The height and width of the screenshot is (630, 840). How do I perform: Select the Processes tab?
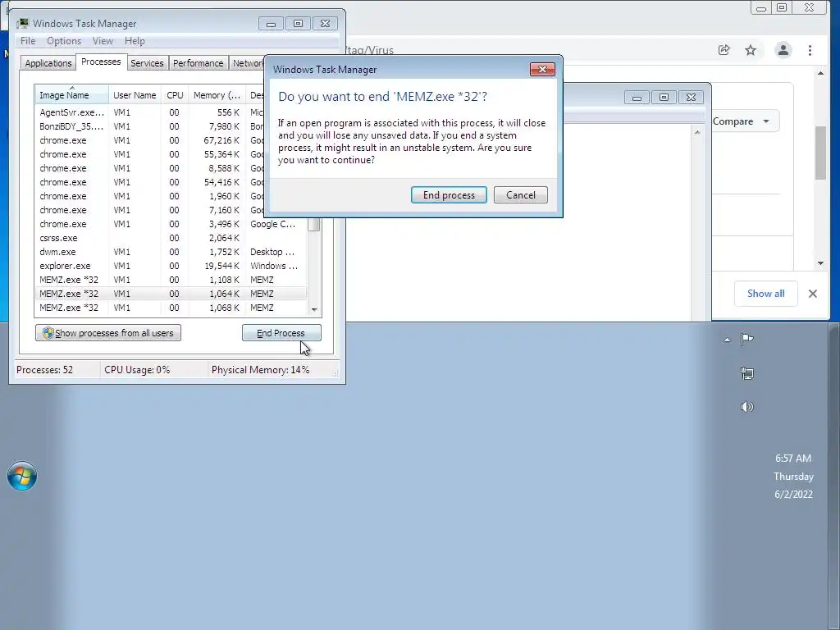click(x=101, y=62)
